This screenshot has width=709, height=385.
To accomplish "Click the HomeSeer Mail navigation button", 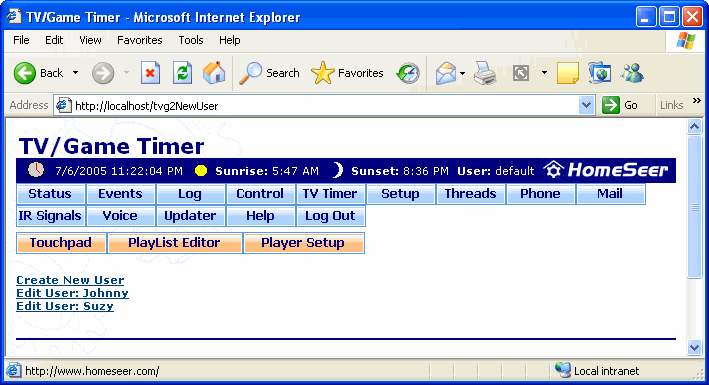I will click(610, 194).
